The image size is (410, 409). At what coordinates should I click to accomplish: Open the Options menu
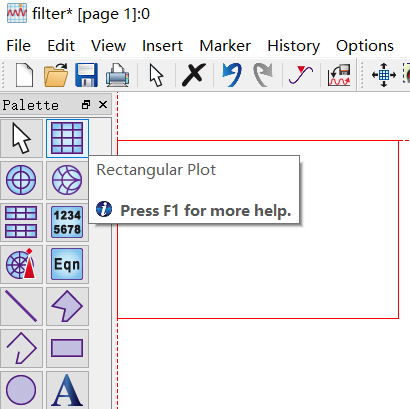coord(365,46)
